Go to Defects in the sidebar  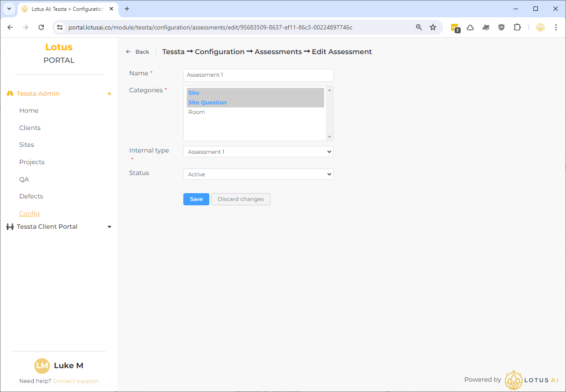31,196
